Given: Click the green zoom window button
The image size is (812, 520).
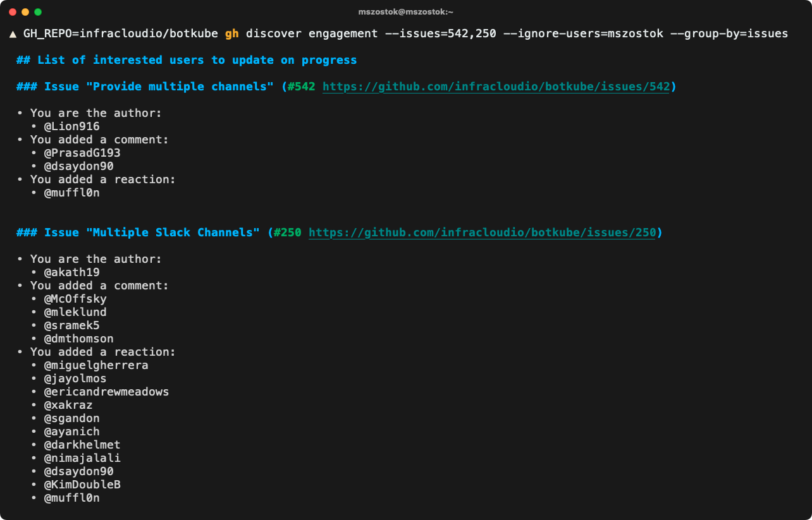Looking at the screenshot, I should pyautogui.click(x=38, y=12).
